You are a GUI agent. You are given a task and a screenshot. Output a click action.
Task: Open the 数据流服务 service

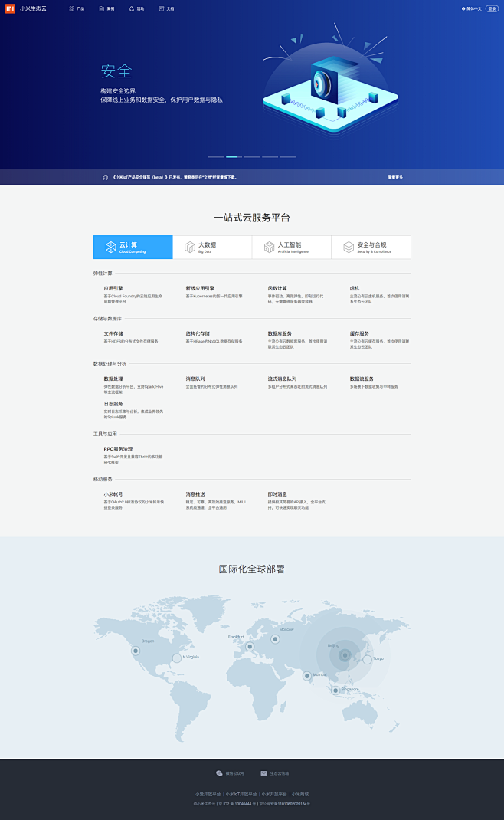[x=362, y=379]
